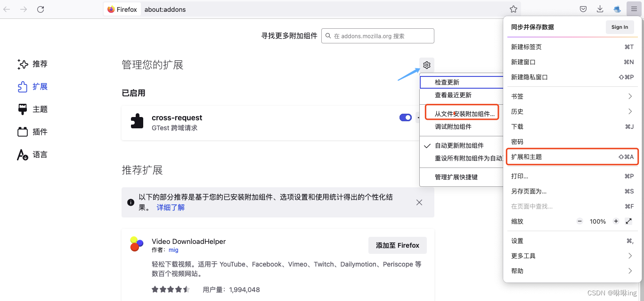644x301 pixels.
Task: Zoom out with the minus button
Action: point(580,221)
